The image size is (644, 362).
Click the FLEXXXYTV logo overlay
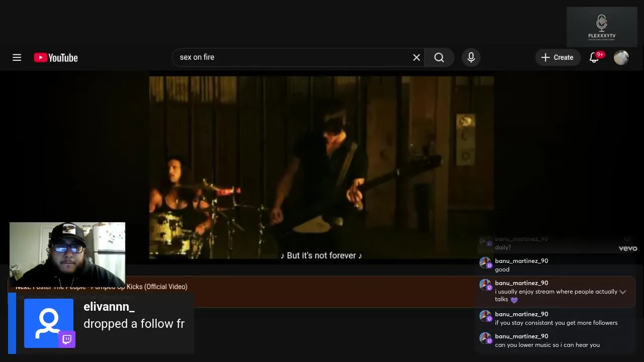click(x=602, y=27)
